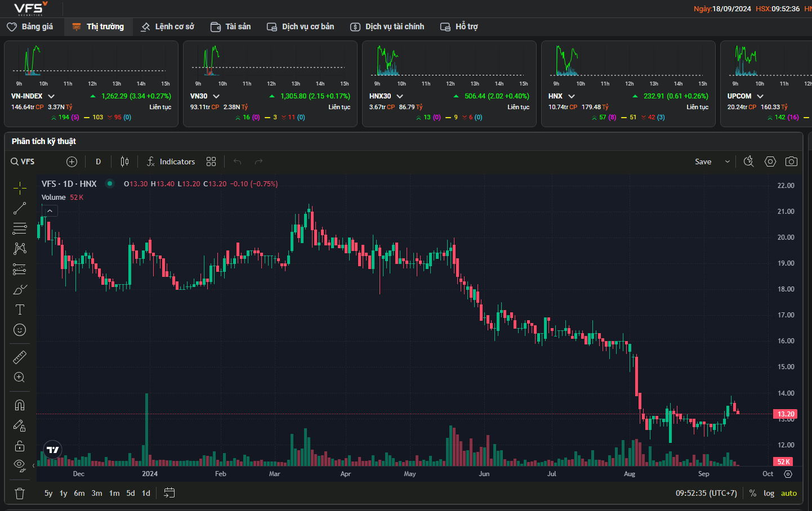Change the D interval selector
Viewport: 812px width, 511px height.
(x=98, y=162)
